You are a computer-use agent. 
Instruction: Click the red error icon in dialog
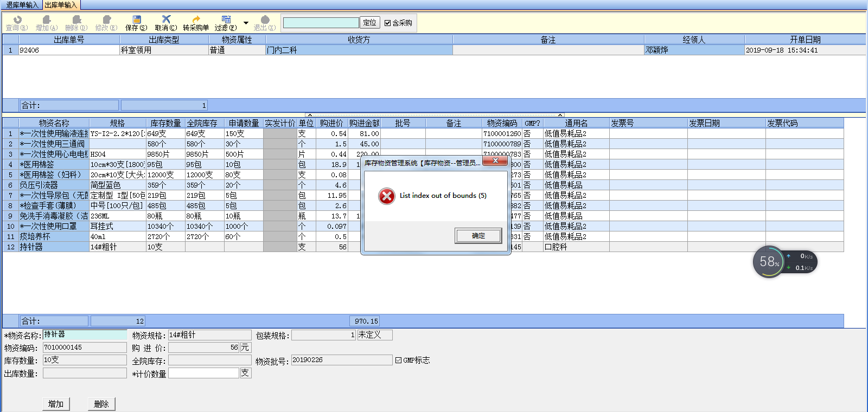click(387, 196)
